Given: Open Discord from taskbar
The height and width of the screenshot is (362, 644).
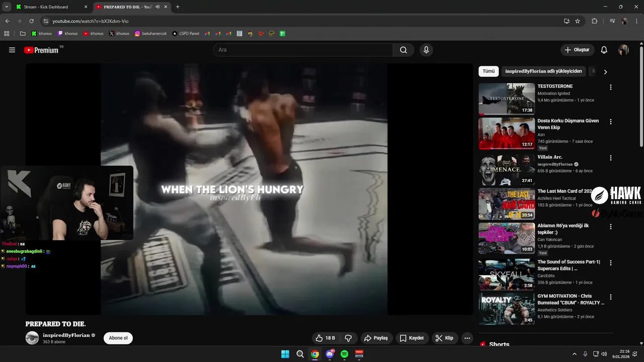Looking at the screenshot, I should 330,354.
